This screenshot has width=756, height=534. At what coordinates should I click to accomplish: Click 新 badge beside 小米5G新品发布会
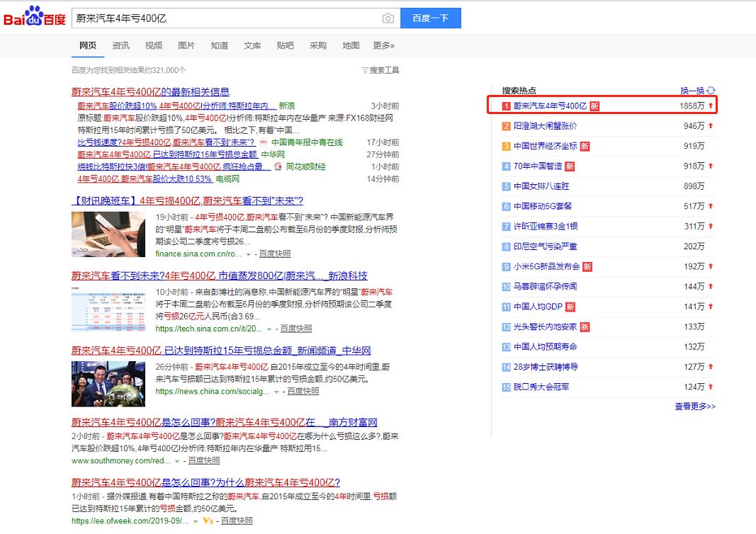[587, 266]
